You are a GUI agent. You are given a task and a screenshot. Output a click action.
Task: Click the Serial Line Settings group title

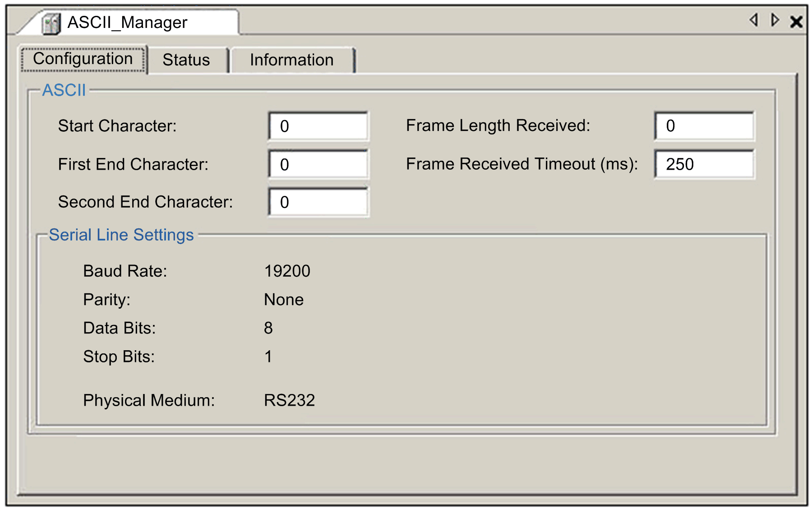(121, 235)
